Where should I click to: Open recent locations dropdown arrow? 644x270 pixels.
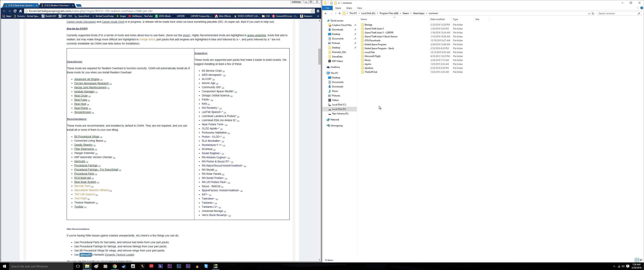pyautogui.click(x=335, y=13)
